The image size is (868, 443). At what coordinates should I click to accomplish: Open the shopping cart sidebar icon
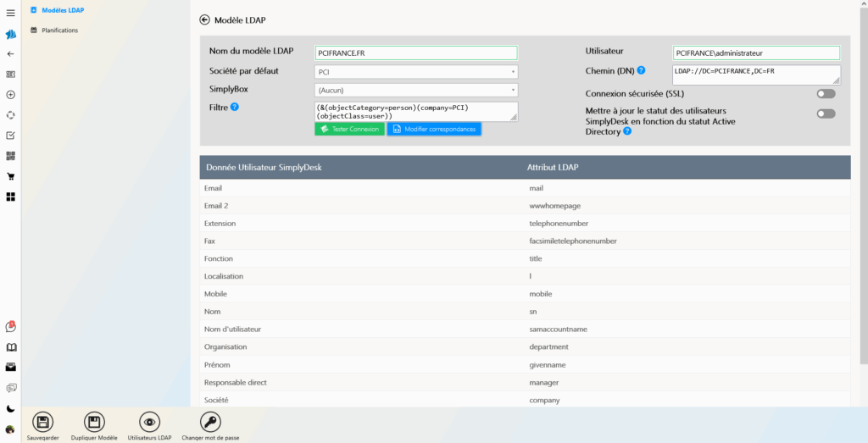(x=10, y=176)
